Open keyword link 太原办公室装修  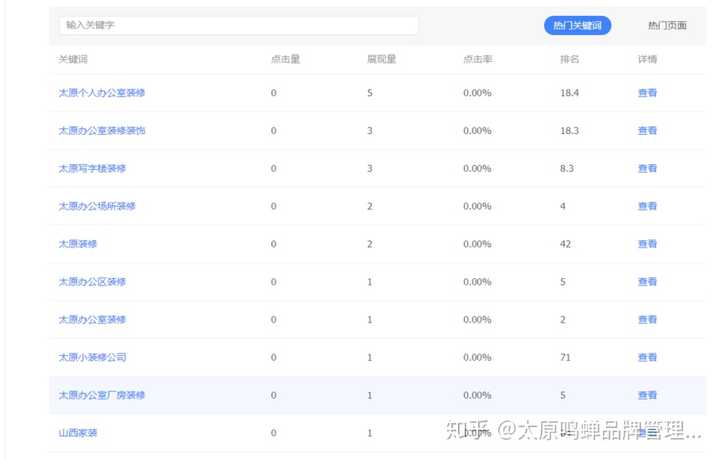coord(92,319)
